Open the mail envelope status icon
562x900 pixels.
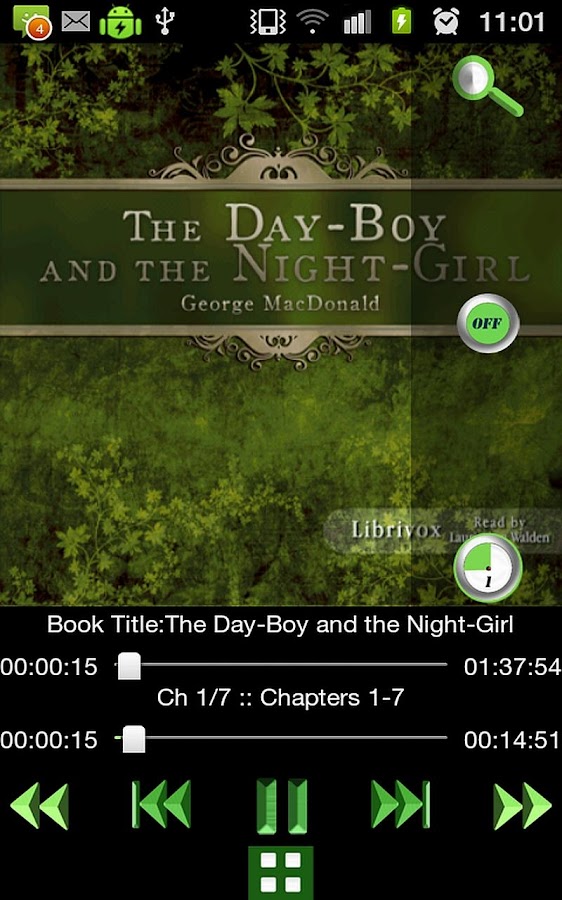[76, 22]
